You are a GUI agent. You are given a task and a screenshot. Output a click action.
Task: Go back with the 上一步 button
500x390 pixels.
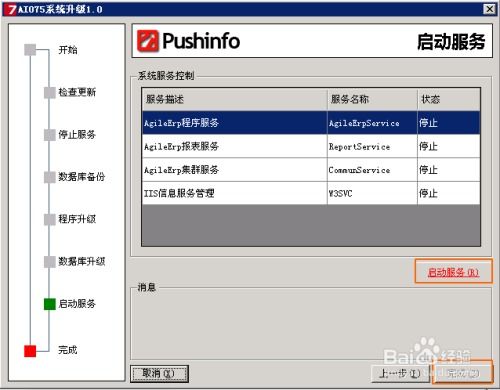click(x=400, y=373)
